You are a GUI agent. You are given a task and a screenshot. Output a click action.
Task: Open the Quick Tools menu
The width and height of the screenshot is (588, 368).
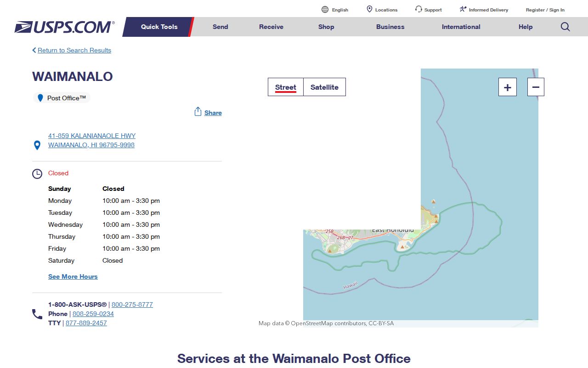coord(159,27)
